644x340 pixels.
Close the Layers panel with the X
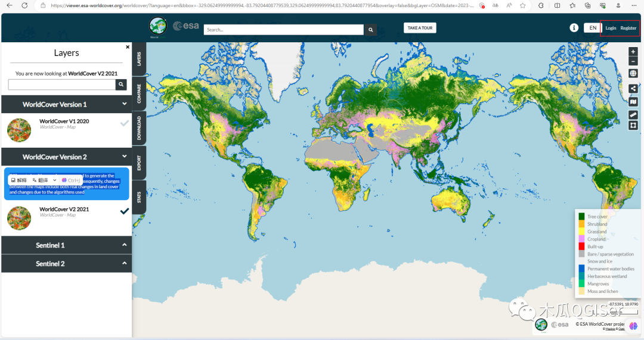point(128,47)
